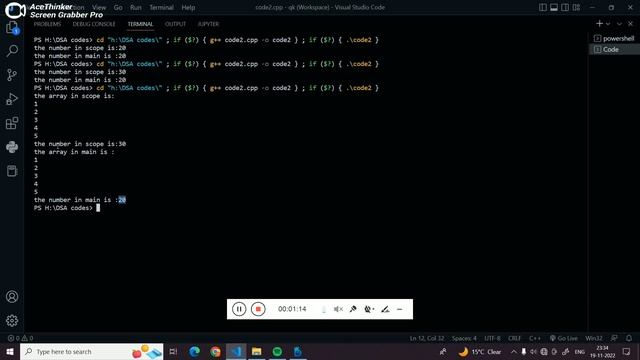640x360 pixels.
Task: Click the taskbar search box
Action: click(91, 351)
